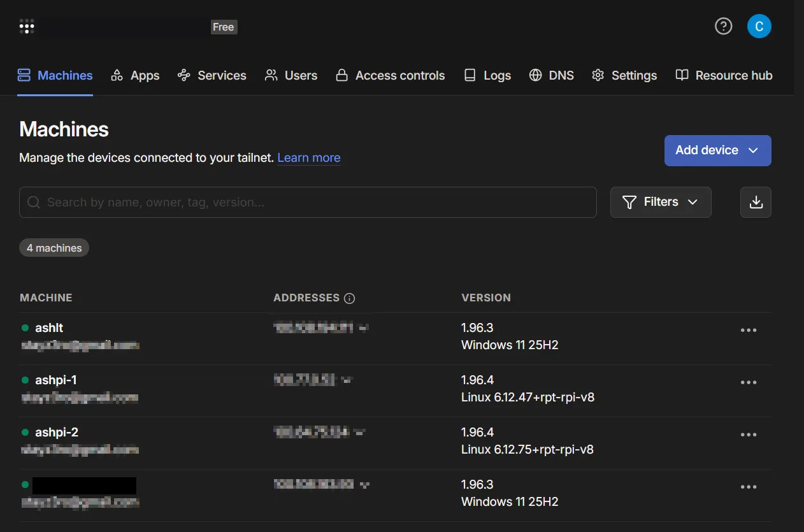Viewport: 804px width, 532px height.
Task: Click the Add device button
Action: click(718, 150)
